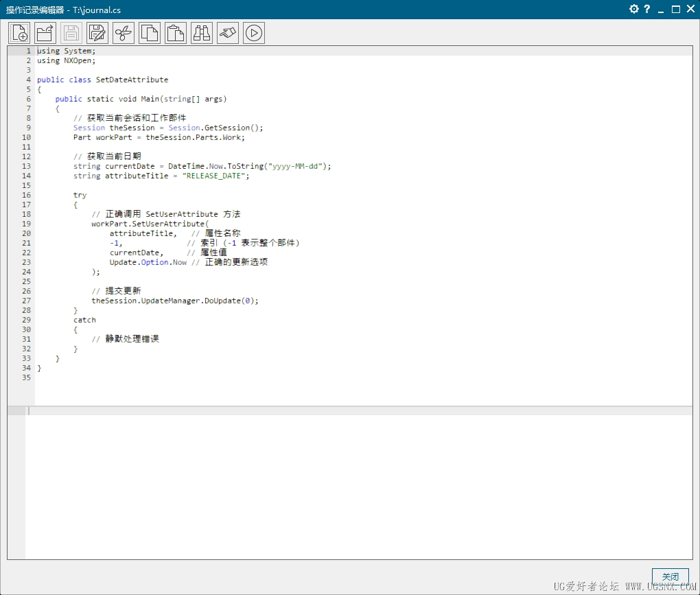Open help with the question mark icon
The height and width of the screenshot is (595, 700).
pyautogui.click(x=646, y=9)
